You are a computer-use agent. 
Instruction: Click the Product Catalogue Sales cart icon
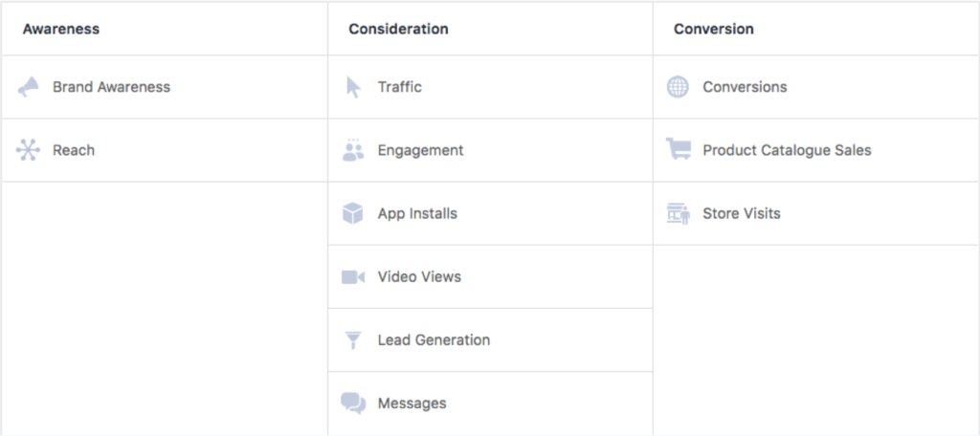[x=678, y=150]
